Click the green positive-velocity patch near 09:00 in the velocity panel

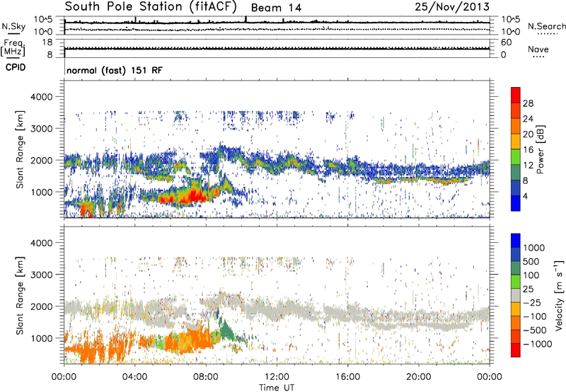coord(226,330)
